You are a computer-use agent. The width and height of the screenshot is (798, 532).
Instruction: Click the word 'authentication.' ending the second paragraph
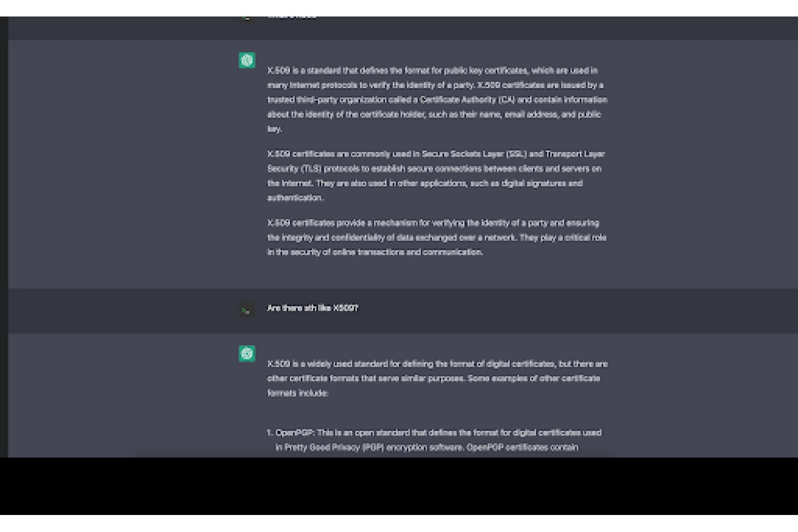pyautogui.click(x=295, y=198)
